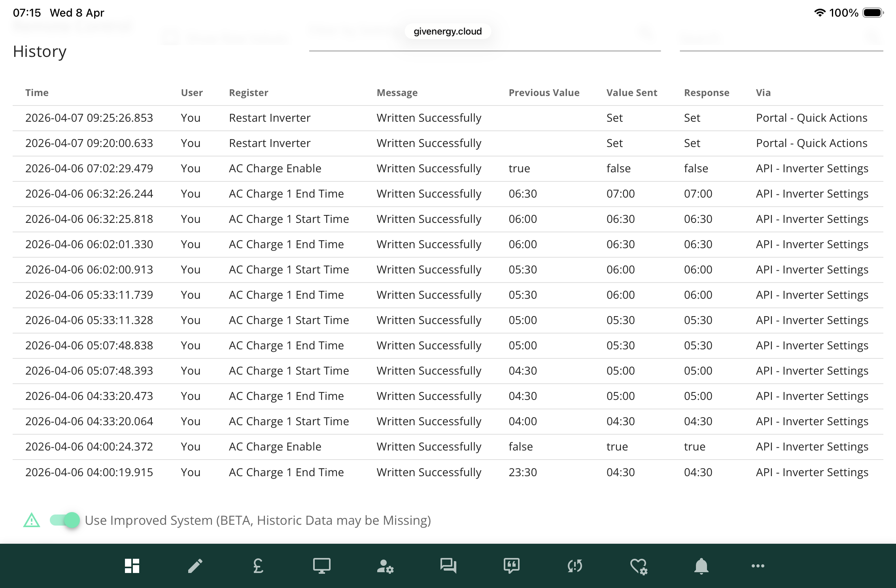Viewport: 896px width, 588px height.
Task: Click the History section heading
Action: point(40,51)
